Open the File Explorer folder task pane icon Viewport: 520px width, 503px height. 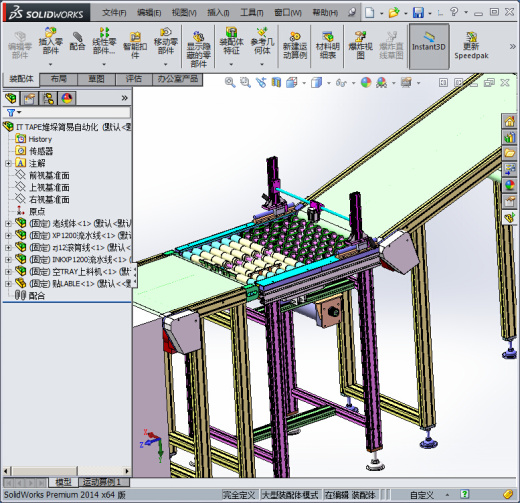coord(509,153)
